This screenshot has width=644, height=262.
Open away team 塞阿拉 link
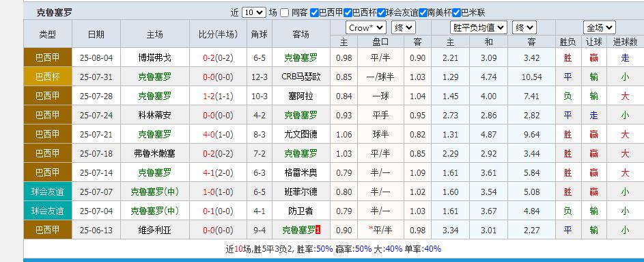[300, 96]
